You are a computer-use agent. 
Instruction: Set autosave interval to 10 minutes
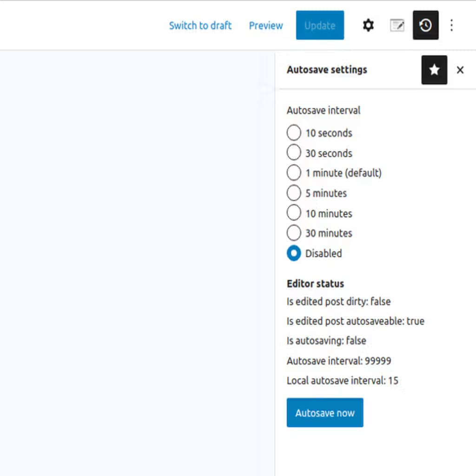click(294, 212)
